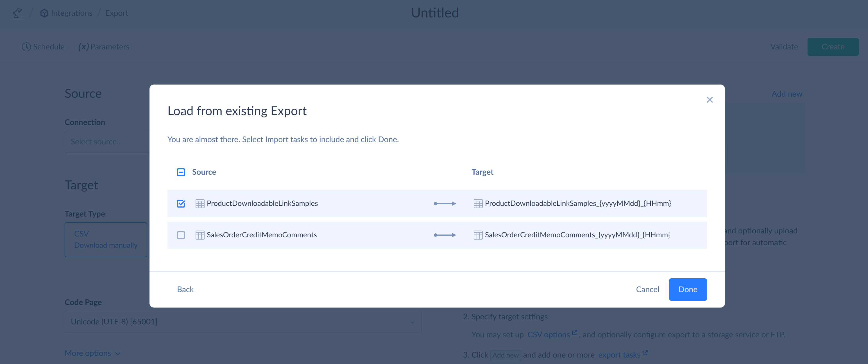Click the export tasks external link icon
This screenshot has width=868, height=364.
click(645, 352)
